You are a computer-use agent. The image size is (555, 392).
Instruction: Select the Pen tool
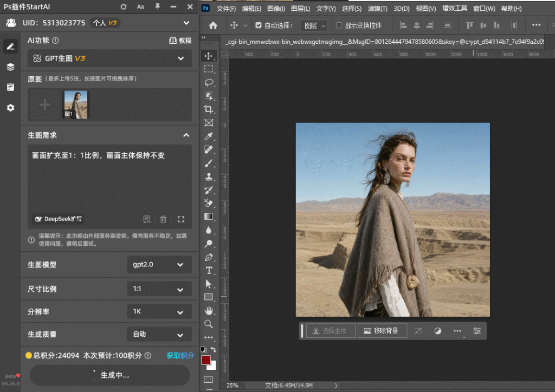click(209, 257)
